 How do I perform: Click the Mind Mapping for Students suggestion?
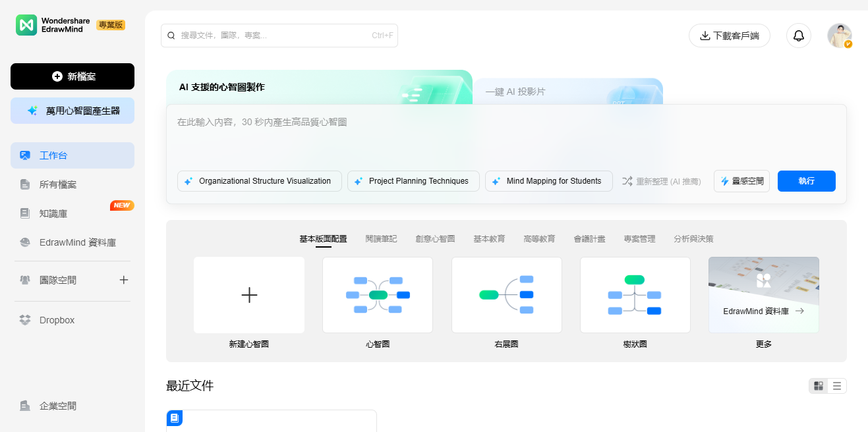click(548, 180)
